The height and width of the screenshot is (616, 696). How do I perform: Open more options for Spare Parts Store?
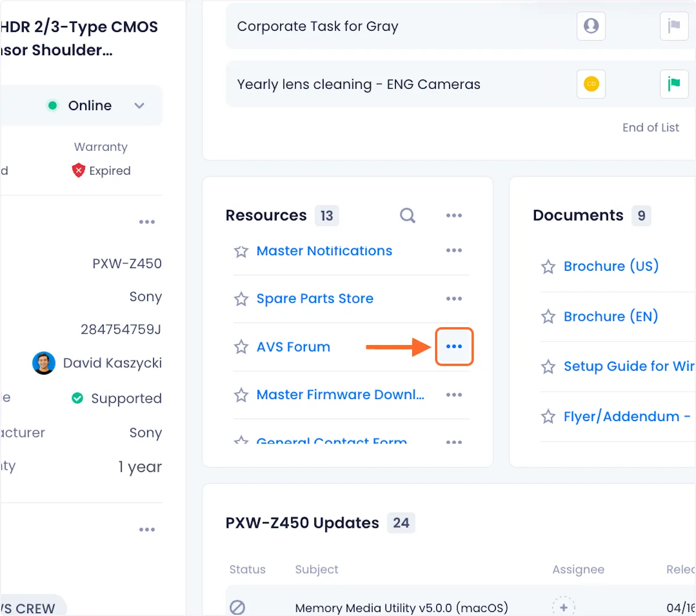[454, 299]
